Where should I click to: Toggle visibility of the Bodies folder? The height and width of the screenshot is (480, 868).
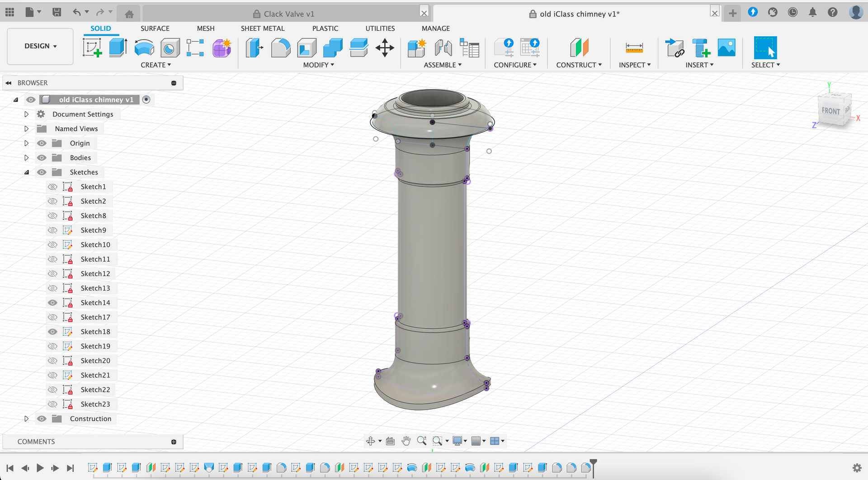(42, 158)
